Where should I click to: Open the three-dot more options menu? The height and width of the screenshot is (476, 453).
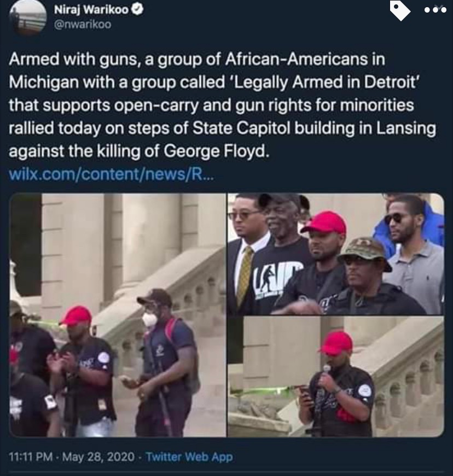click(x=435, y=10)
